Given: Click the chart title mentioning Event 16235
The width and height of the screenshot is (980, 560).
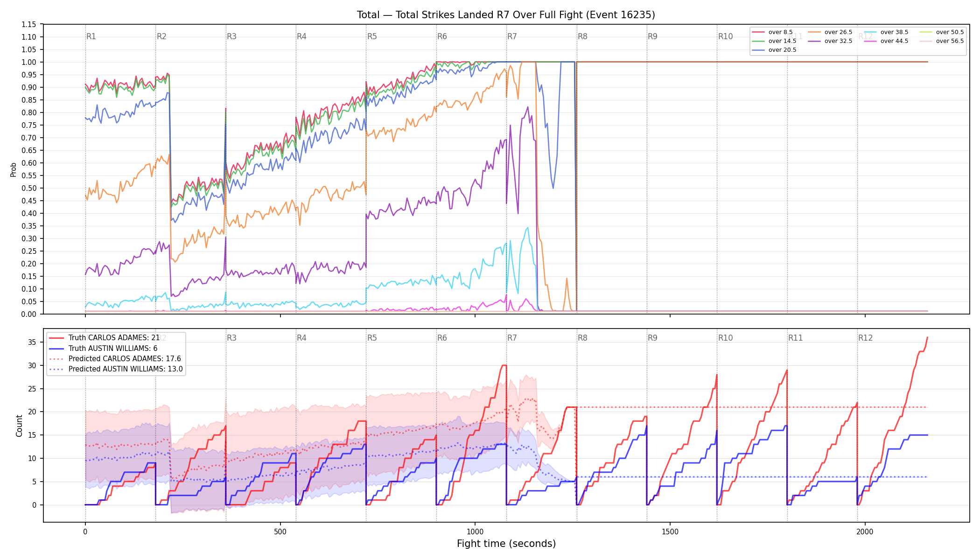Looking at the screenshot, I should click(506, 15).
